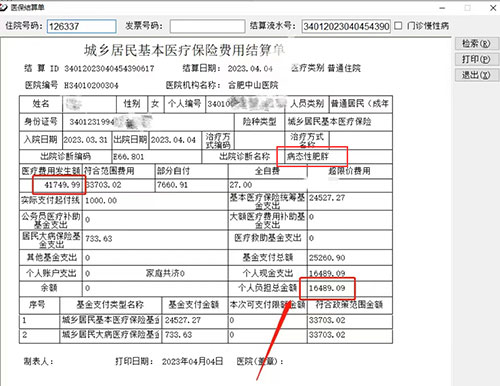Click the 家庭共济0 text
The height and width of the screenshot is (386, 500).
point(165,273)
